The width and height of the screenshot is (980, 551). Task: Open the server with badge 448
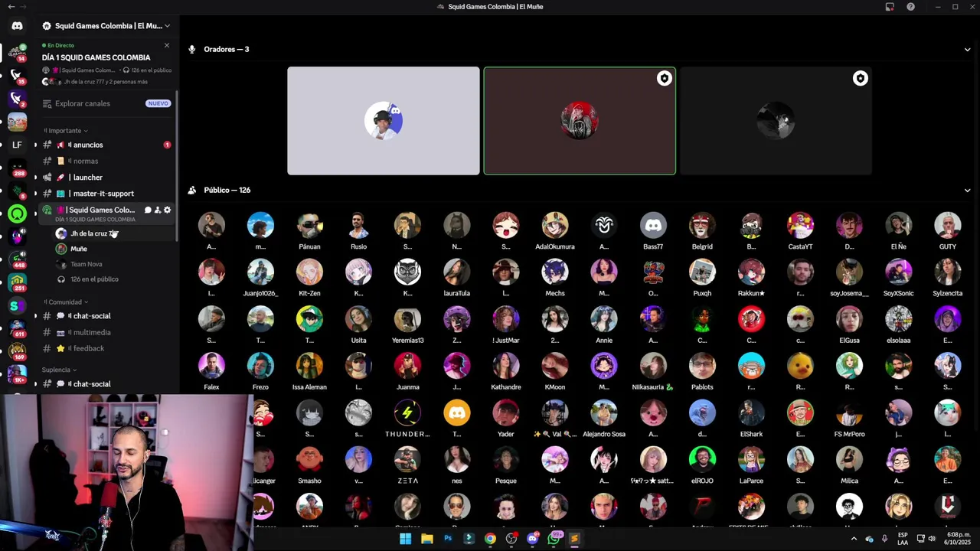point(17,260)
